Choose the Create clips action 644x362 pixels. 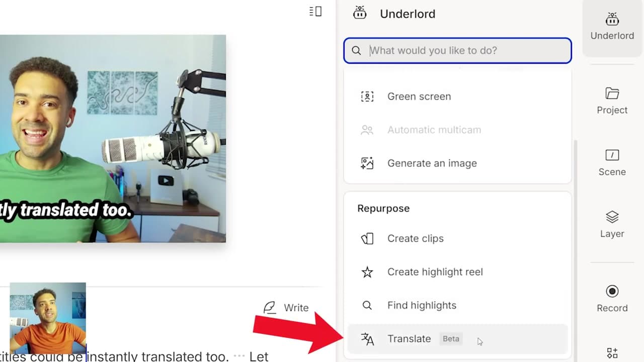[x=457, y=239]
